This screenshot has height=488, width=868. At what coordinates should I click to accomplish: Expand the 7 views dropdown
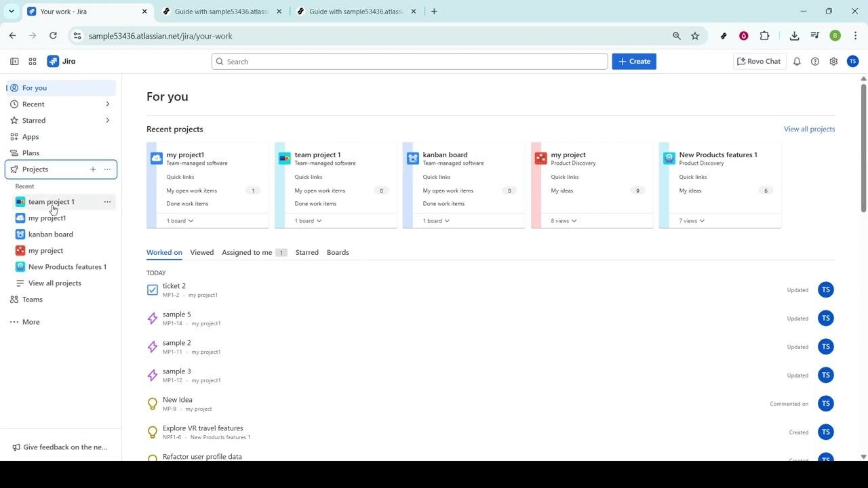[692, 221]
